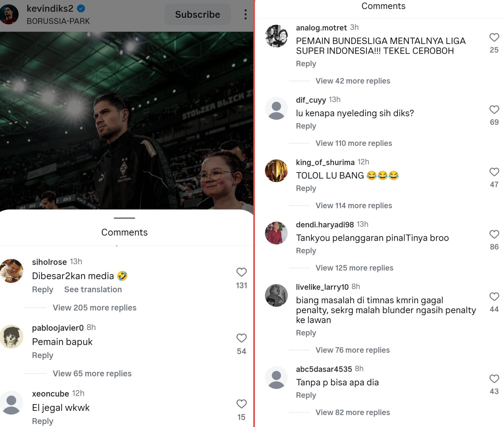
Task: Expand 'View 65 more replies'
Action: [x=92, y=374]
